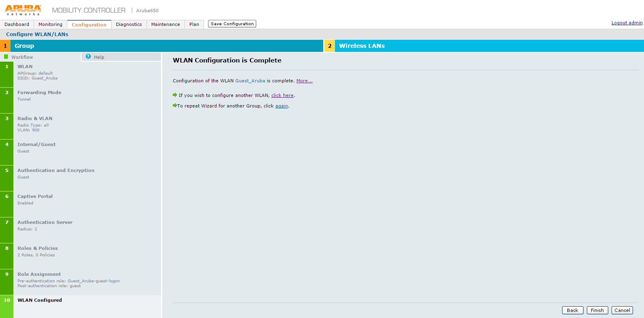The image size is (644, 318).
Task: Select the Wireless LANs wizard step header
Action: 484,46
